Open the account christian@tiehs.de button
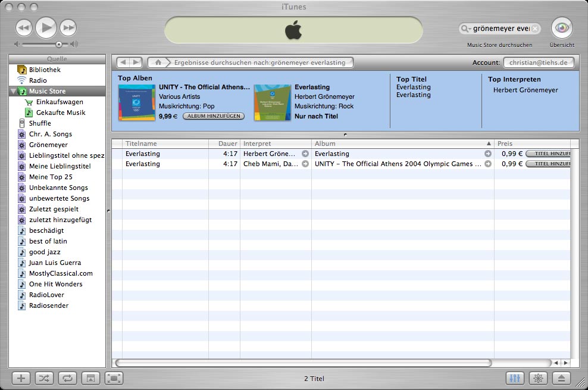Image resolution: width=588 pixels, height=390 pixels. [x=538, y=63]
